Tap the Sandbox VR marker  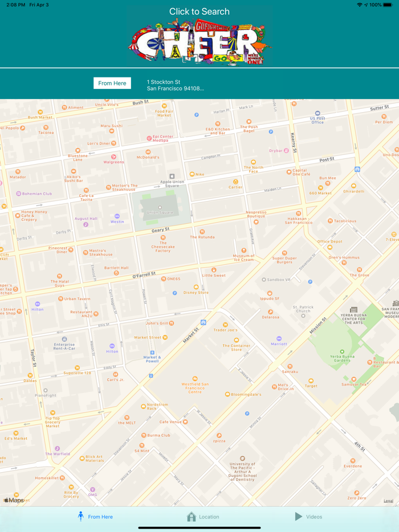click(263, 280)
